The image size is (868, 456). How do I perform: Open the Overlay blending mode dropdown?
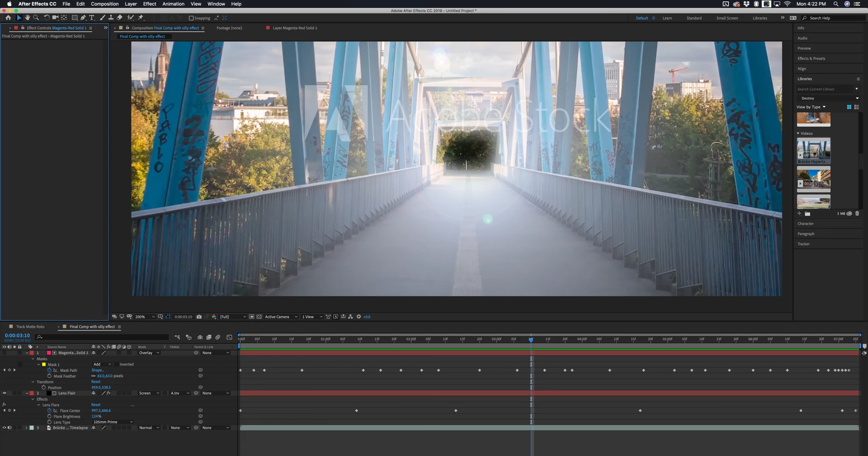(149, 353)
